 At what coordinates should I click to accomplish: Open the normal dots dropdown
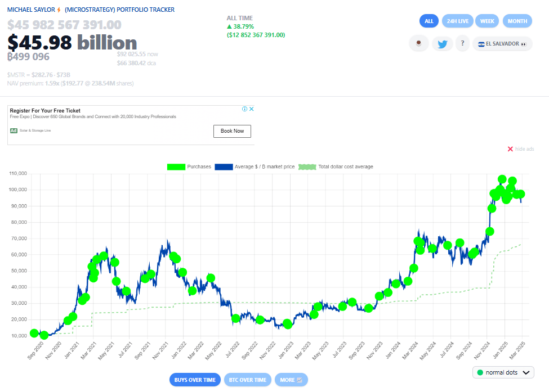503,372
